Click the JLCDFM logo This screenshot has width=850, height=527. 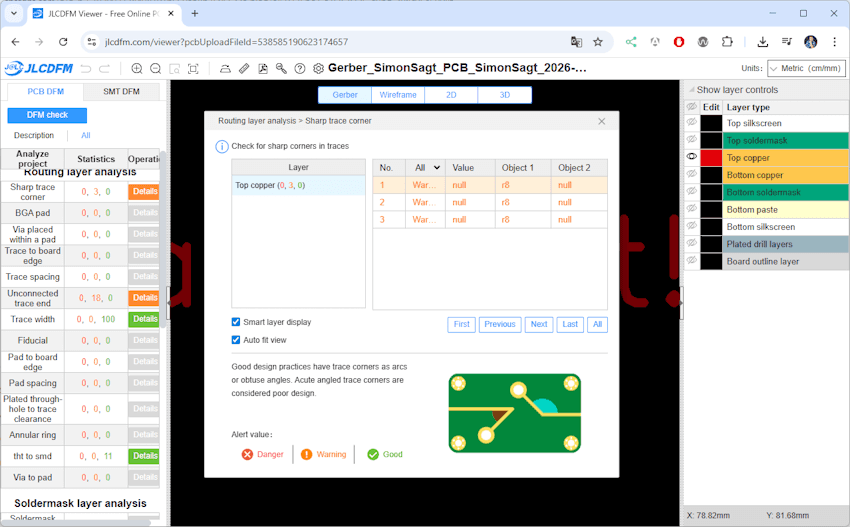pyautogui.click(x=38, y=68)
